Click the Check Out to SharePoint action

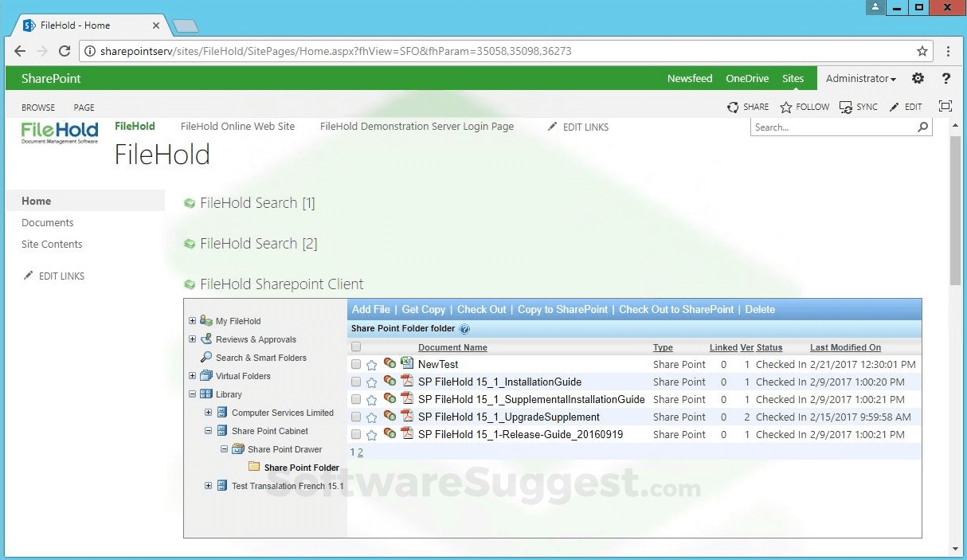(677, 309)
